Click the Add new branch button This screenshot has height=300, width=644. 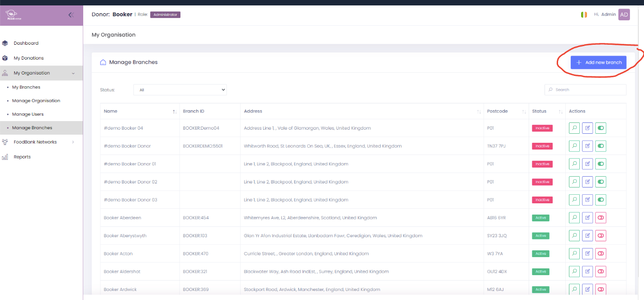click(x=598, y=62)
